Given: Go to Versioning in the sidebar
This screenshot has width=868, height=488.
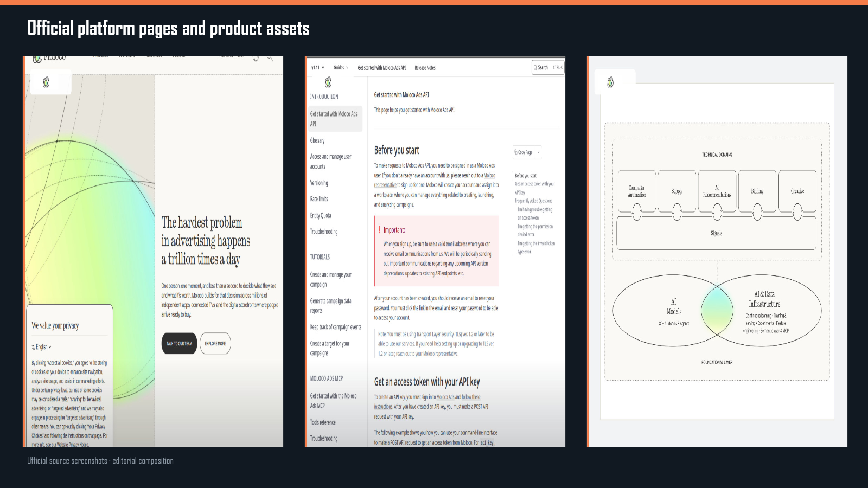Looking at the screenshot, I should [x=319, y=183].
